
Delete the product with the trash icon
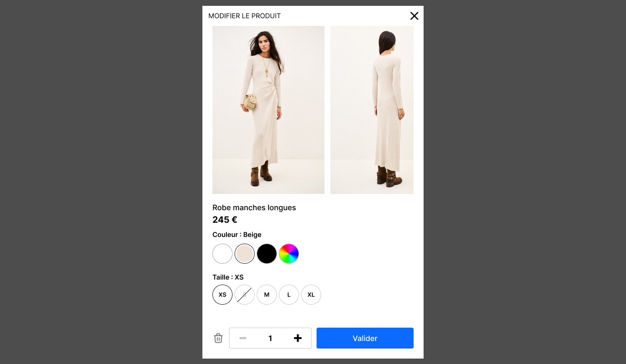(218, 338)
